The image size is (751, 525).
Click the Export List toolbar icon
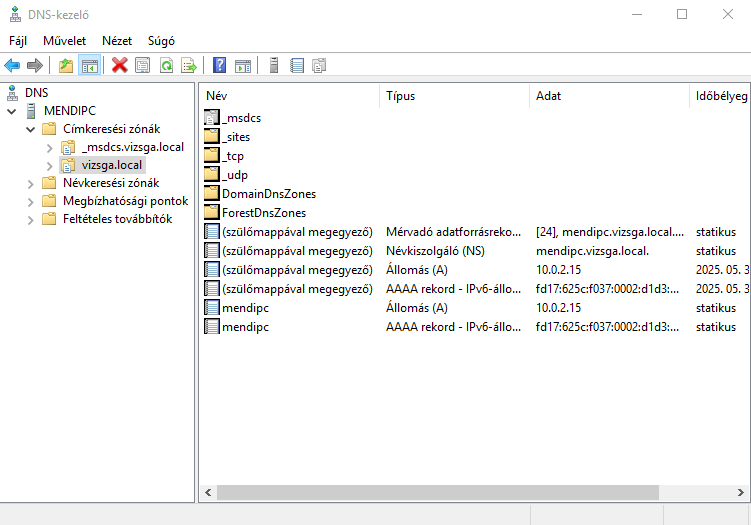coord(188,66)
